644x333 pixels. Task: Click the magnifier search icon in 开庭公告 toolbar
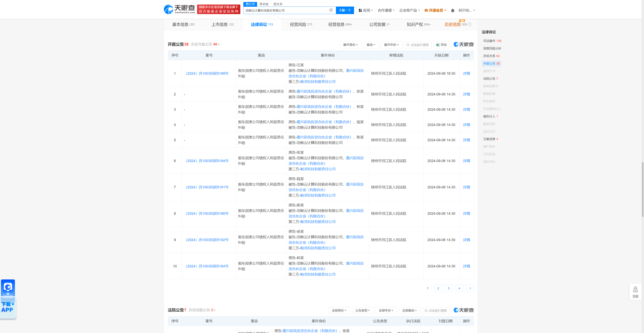pos(408,45)
